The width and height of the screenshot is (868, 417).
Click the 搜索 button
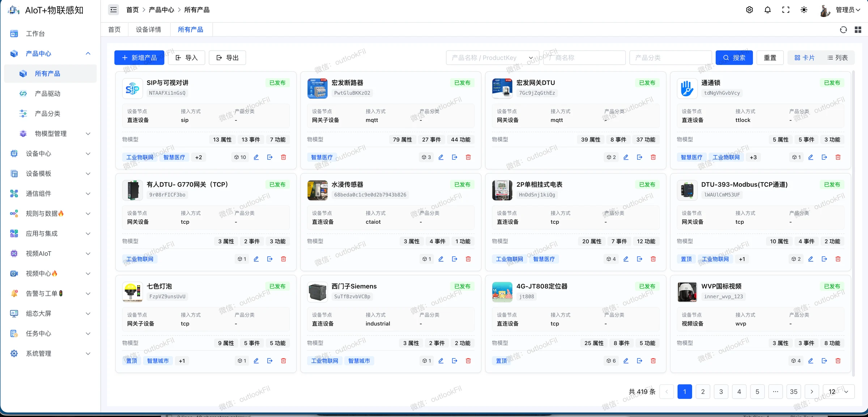[x=734, y=58]
